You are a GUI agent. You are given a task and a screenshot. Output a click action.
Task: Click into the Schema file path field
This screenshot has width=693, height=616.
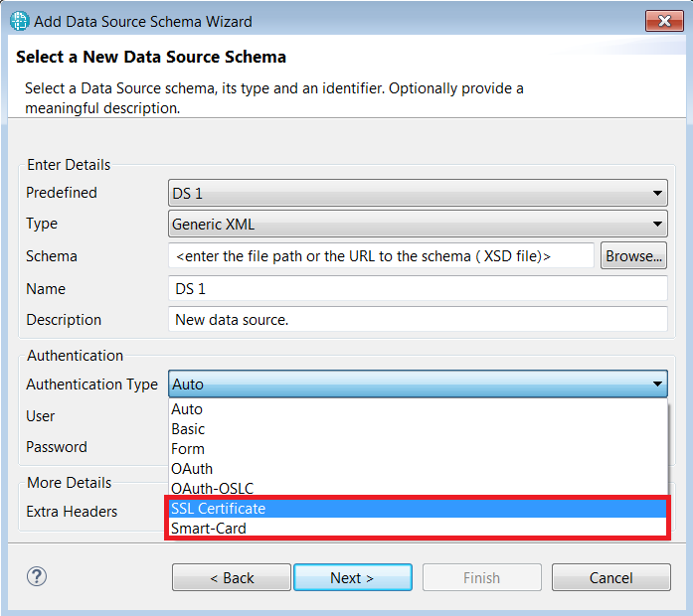tap(381, 255)
